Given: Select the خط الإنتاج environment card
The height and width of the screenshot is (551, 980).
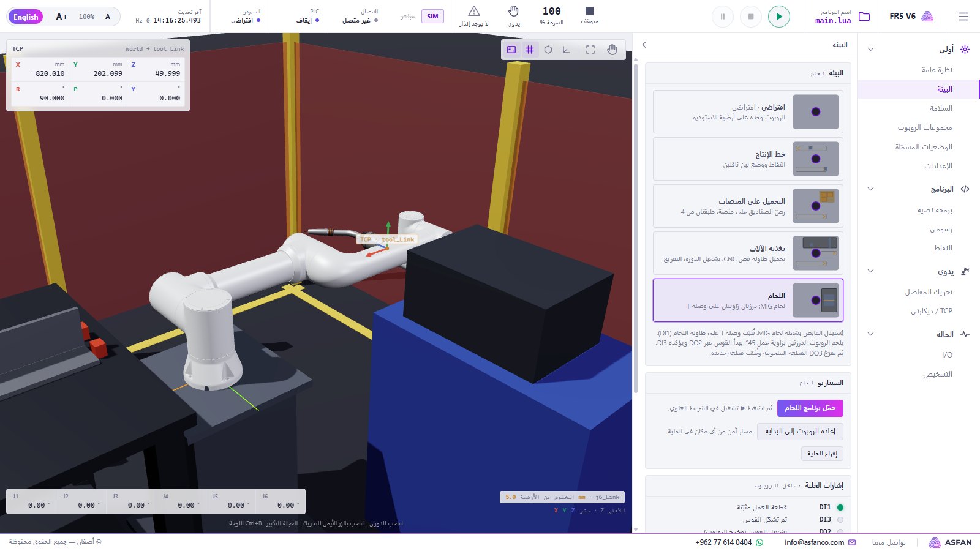Looking at the screenshot, I should click(x=748, y=159).
